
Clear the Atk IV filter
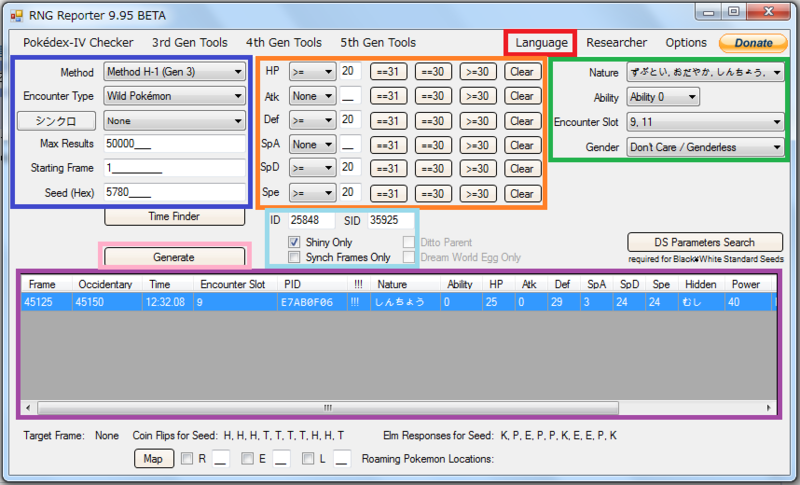[522, 96]
